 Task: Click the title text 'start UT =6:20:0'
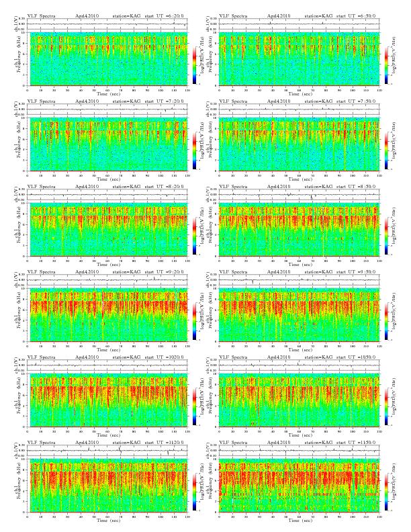165,15
